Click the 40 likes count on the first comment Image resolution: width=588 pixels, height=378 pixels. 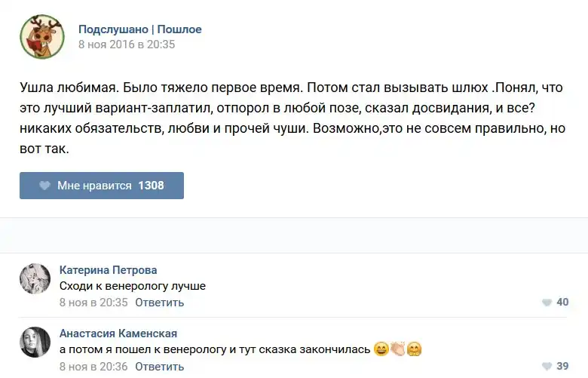click(x=562, y=303)
